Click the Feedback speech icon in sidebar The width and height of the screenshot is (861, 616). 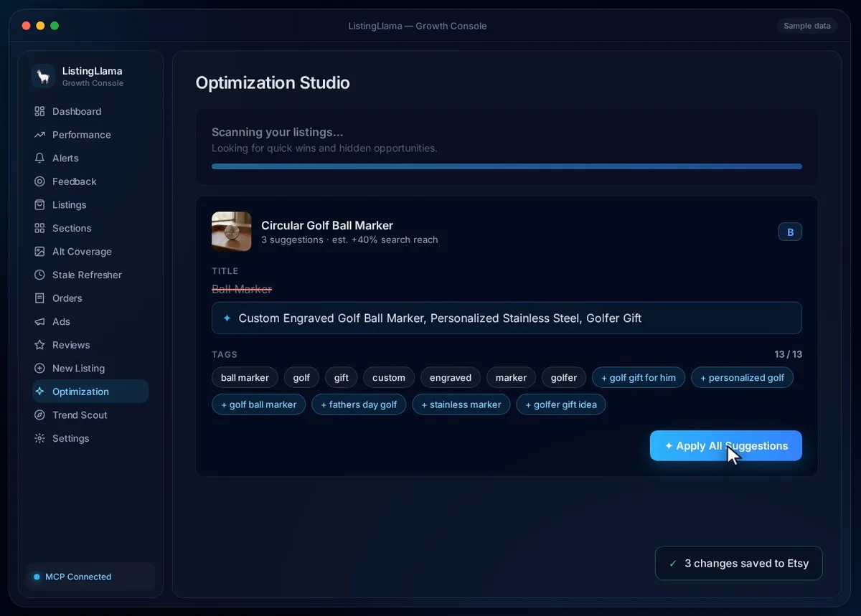[39, 181]
